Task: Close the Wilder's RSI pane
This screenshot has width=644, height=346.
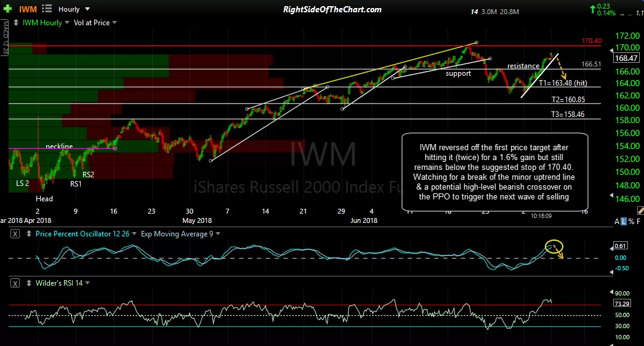Action: click(x=15, y=283)
